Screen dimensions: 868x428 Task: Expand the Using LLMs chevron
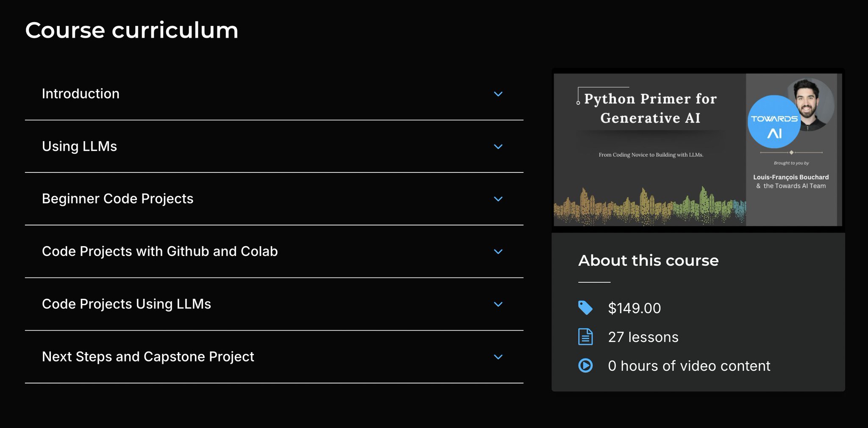[x=498, y=147]
